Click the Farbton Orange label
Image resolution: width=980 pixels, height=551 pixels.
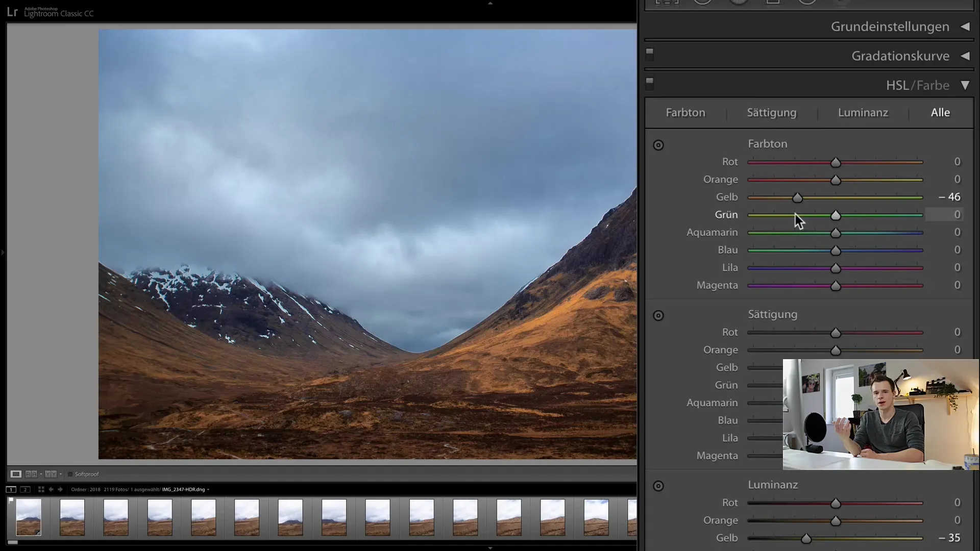pyautogui.click(x=721, y=180)
